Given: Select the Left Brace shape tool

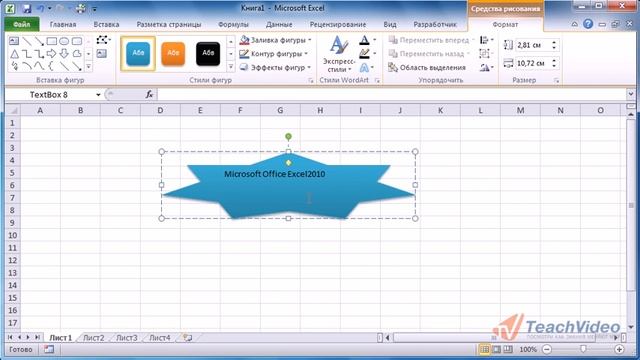Looking at the screenshot, I should (51, 66).
